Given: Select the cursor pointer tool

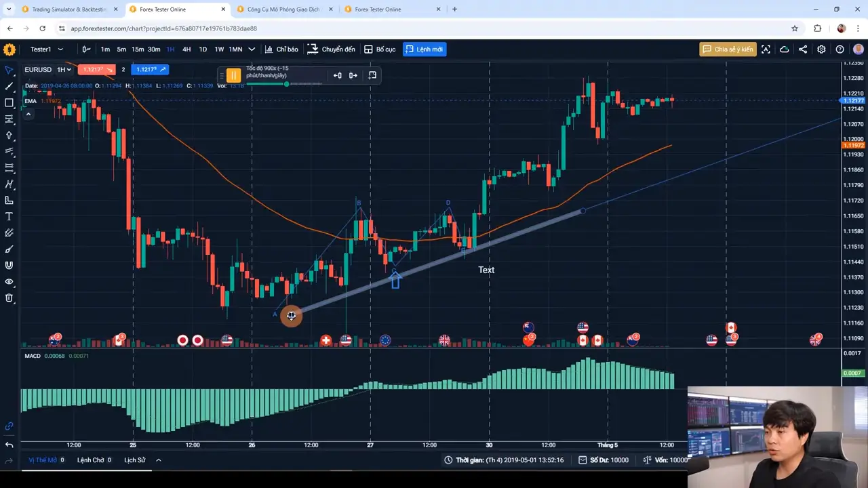Looking at the screenshot, I should (9, 70).
